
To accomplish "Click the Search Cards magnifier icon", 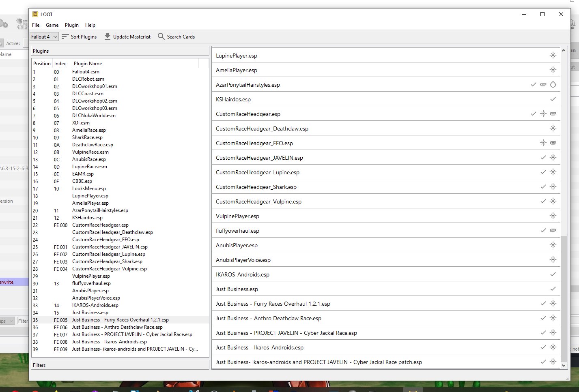I will [161, 36].
